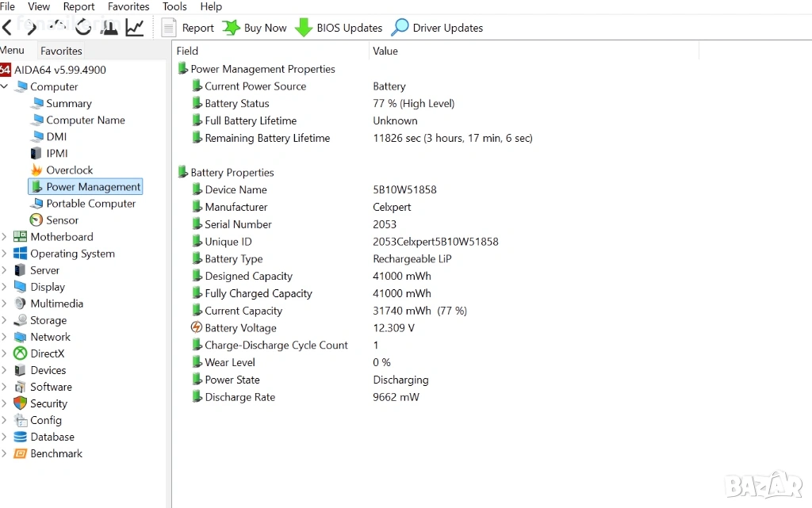
Task: Expand the Motherboard tree node
Action: pyautogui.click(x=5, y=237)
